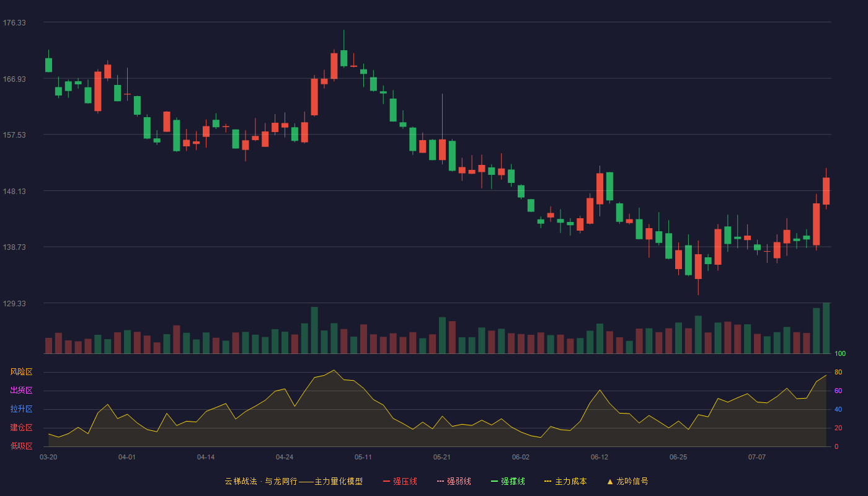This screenshot has height=496, width=868.
Task: Click the 建仓区 zone label
Action: pyautogui.click(x=21, y=428)
